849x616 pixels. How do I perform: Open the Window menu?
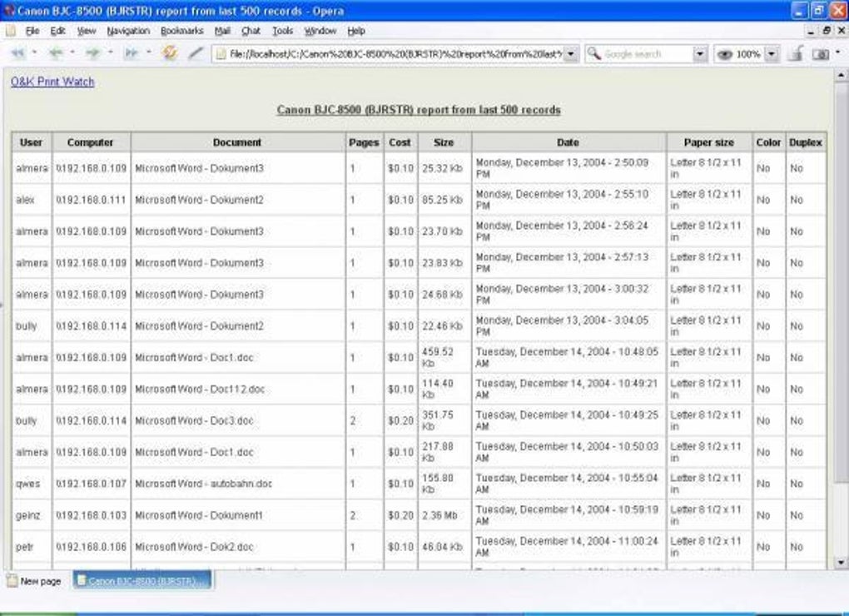point(320,31)
